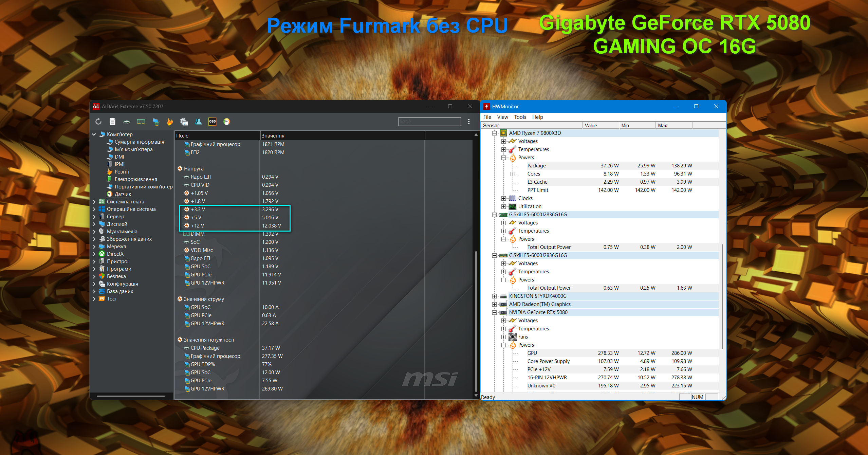Select Ім'я комп'ютера in the tree
This screenshot has height=455, width=868.
click(133, 149)
